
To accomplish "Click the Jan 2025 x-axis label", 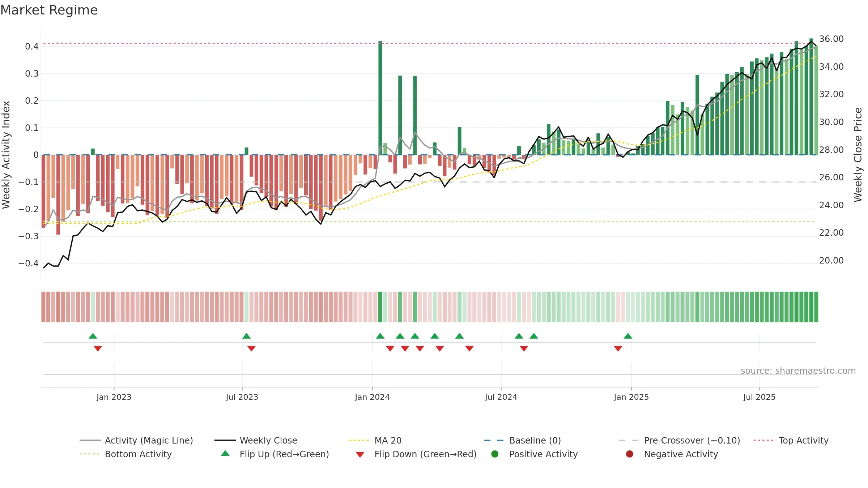I will 631,397.
